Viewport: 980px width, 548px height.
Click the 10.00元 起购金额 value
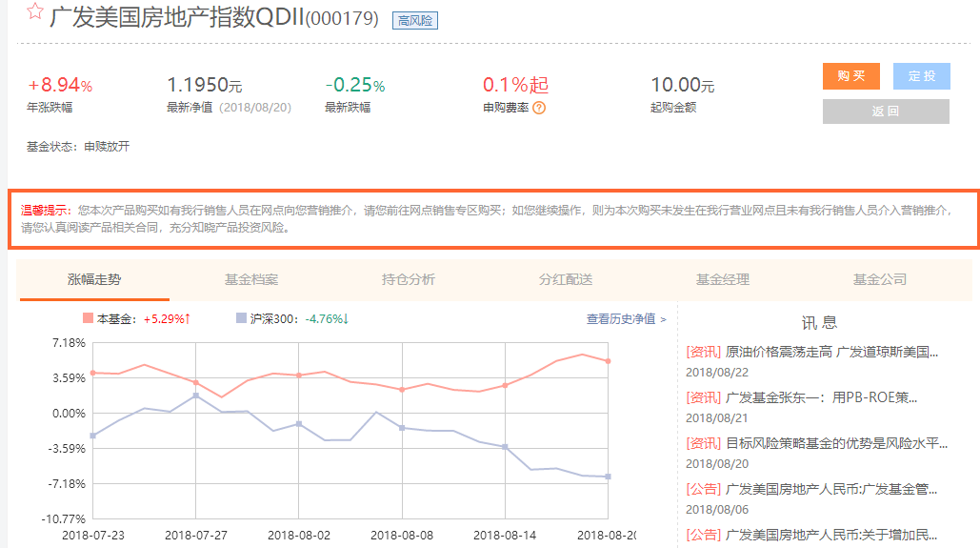pos(683,85)
